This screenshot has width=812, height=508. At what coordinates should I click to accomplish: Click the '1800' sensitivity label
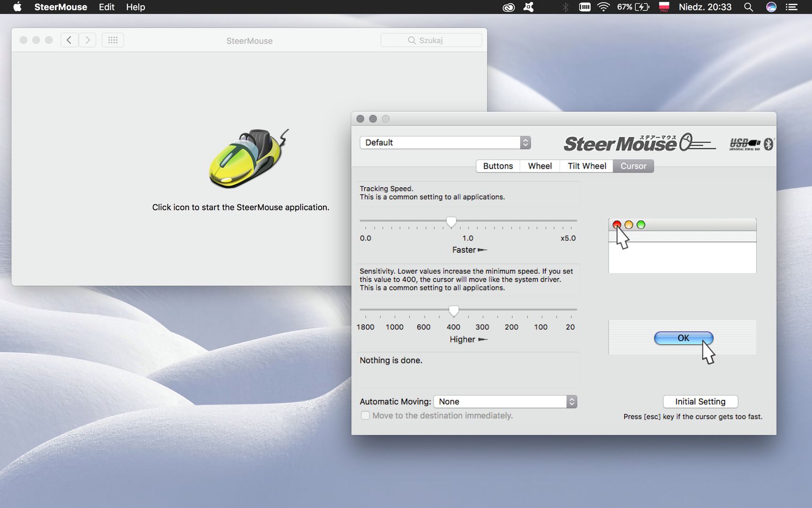tap(365, 327)
